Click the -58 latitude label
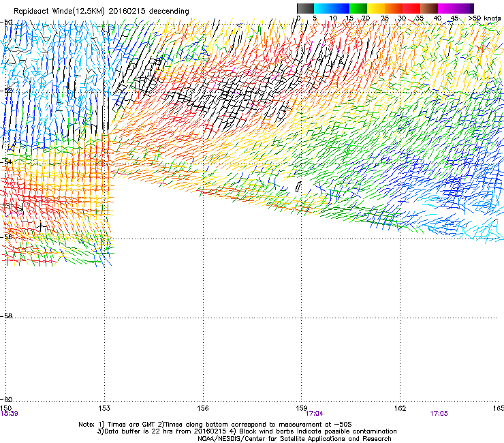The width and height of the screenshot is (504, 443). [x=6, y=316]
